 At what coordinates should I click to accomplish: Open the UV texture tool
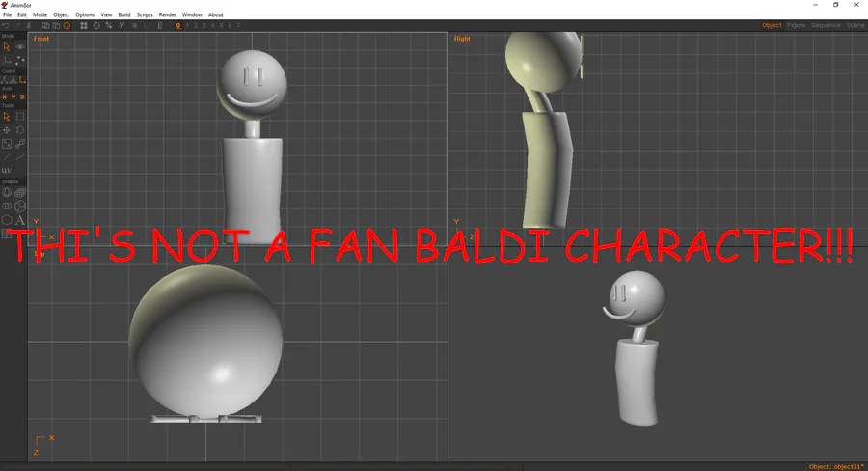(x=7, y=171)
